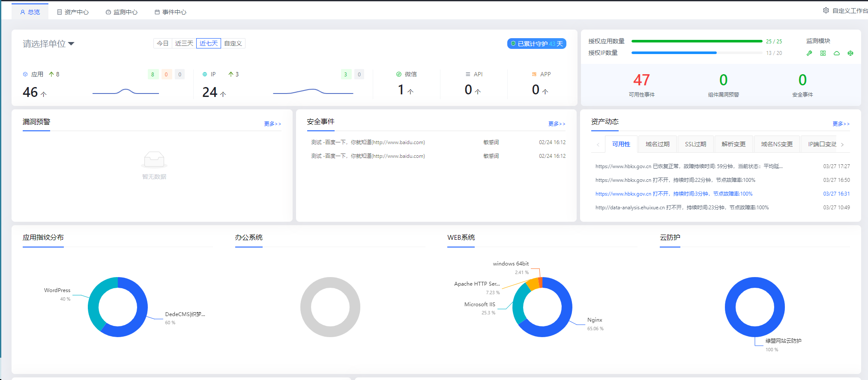Click the IP globe icon
The image size is (868, 380).
pos(205,74)
